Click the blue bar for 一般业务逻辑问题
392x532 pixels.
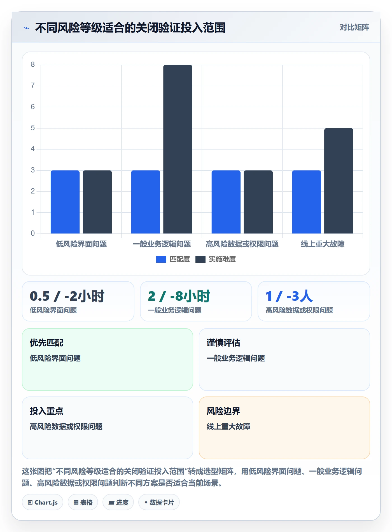point(146,202)
